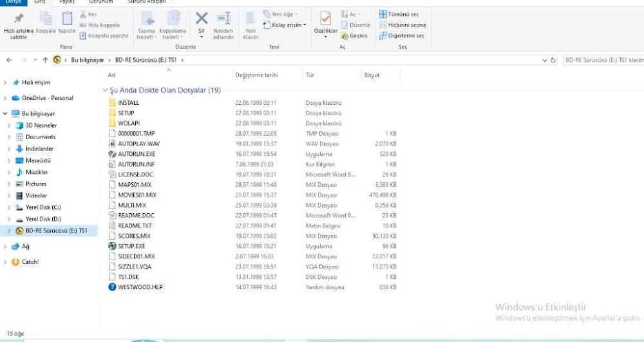Screen dimensions: 644x342
Task: Select the SETUP.EXE application icon
Action: click(x=112, y=246)
